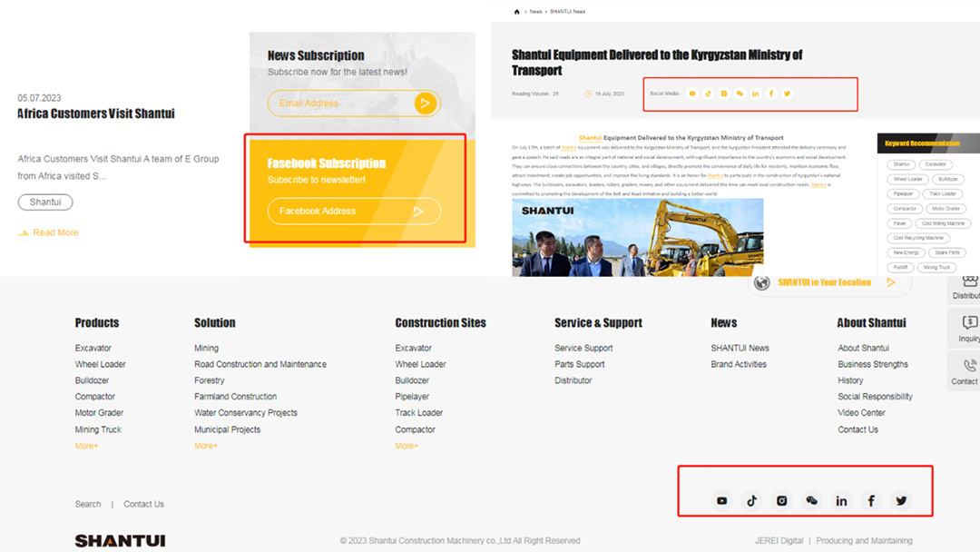Open Distributor under Service & Support
This screenshot has width=980, height=552.
click(573, 380)
